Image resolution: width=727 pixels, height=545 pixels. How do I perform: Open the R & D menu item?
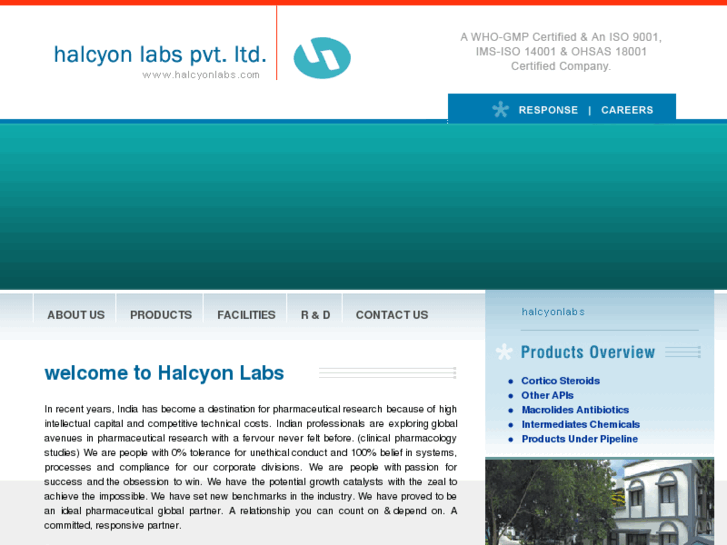point(315,315)
